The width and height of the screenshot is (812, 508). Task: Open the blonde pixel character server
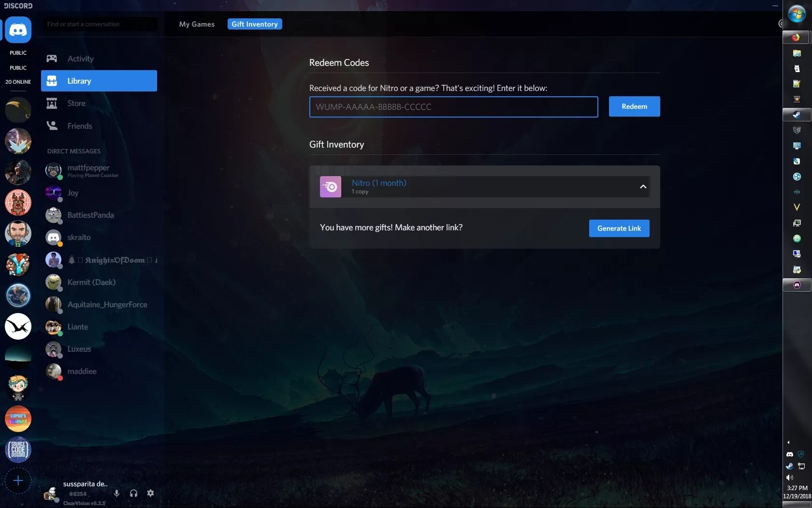point(18,388)
